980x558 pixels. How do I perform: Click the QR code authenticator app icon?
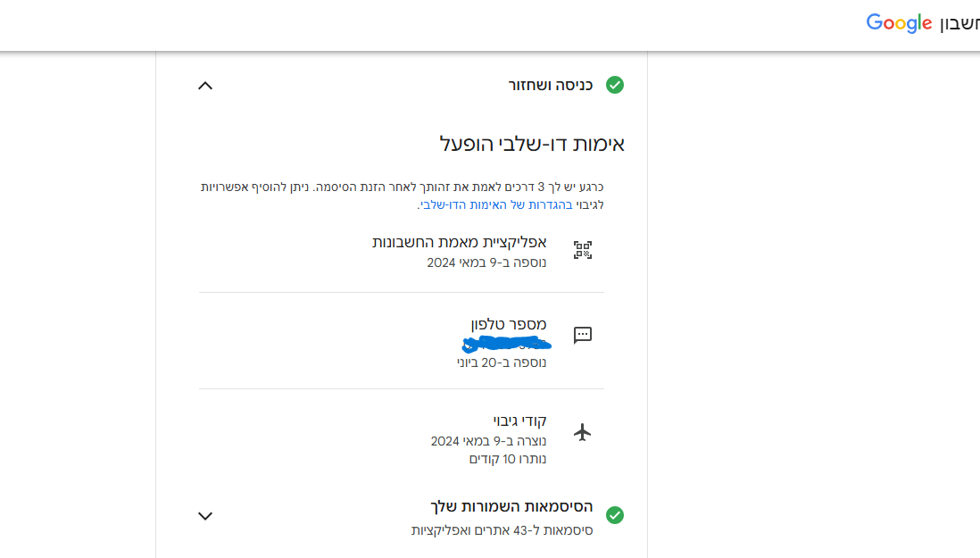[583, 250]
